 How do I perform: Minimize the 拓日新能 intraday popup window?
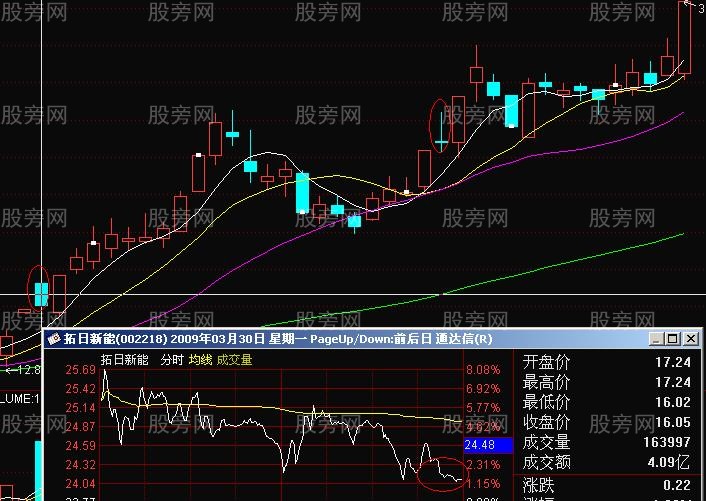coord(656,339)
